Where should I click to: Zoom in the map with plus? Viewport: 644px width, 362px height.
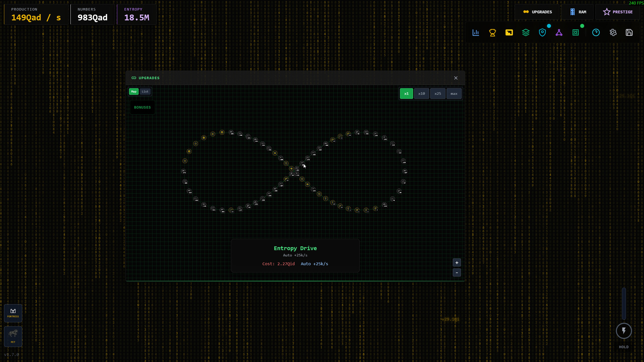(x=457, y=263)
